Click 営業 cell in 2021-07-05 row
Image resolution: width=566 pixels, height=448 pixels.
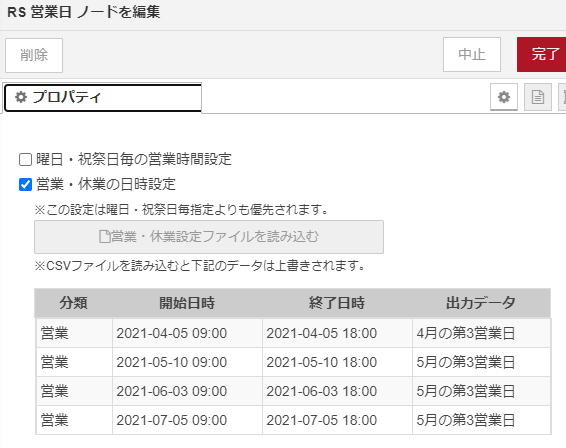coord(74,420)
